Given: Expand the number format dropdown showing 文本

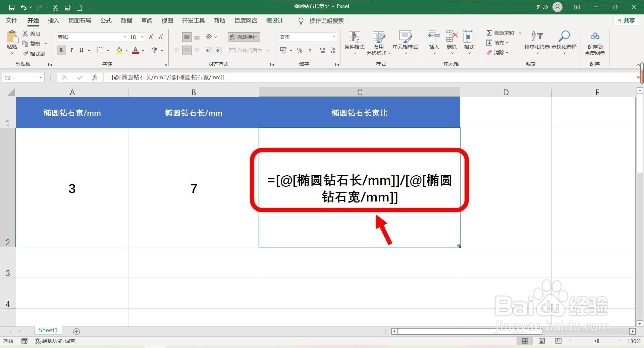Looking at the screenshot, I should [x=333, y=37].
